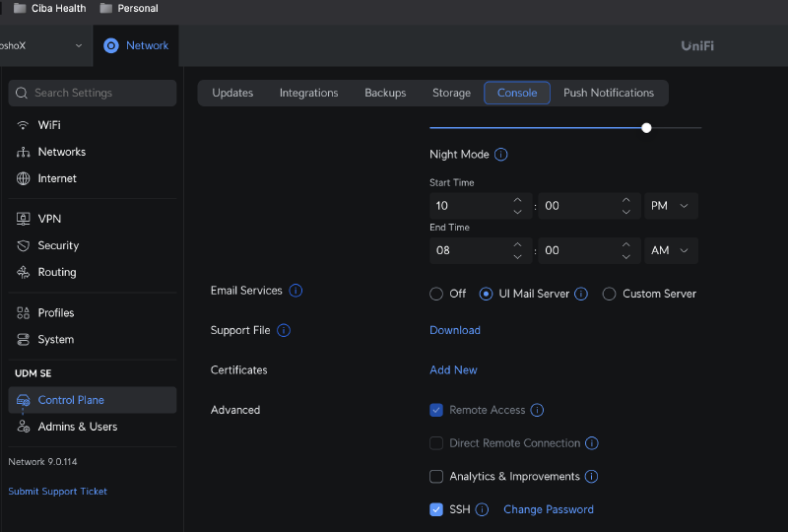Click the End Time minutes field
This screenshot has width=788, height=532.
point(589,251)
